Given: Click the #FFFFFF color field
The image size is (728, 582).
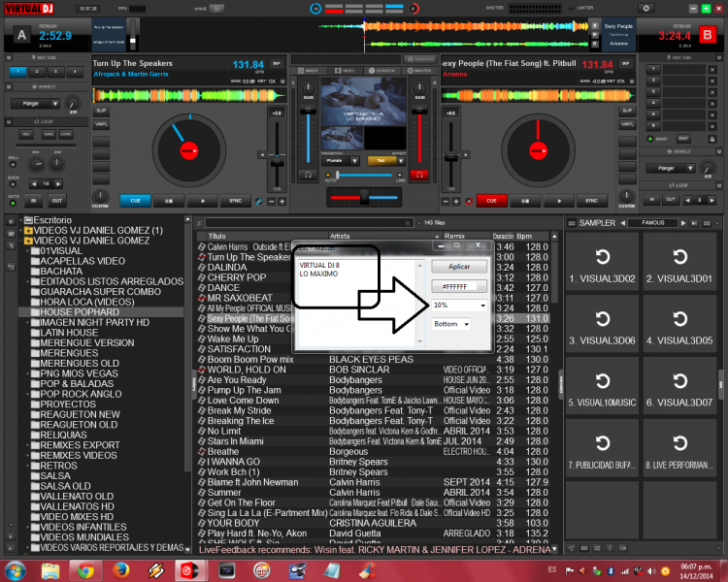Looking at the screenshot, I should click(x=459, y=286).
